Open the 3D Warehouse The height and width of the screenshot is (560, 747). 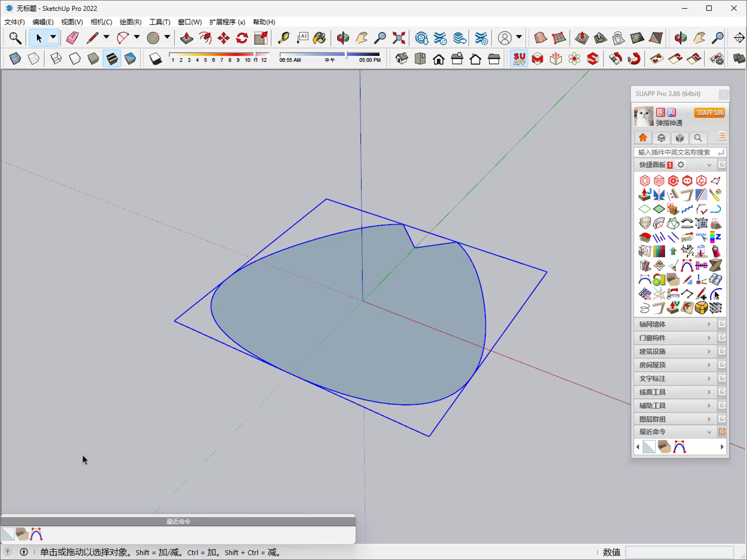pos(422,38)
